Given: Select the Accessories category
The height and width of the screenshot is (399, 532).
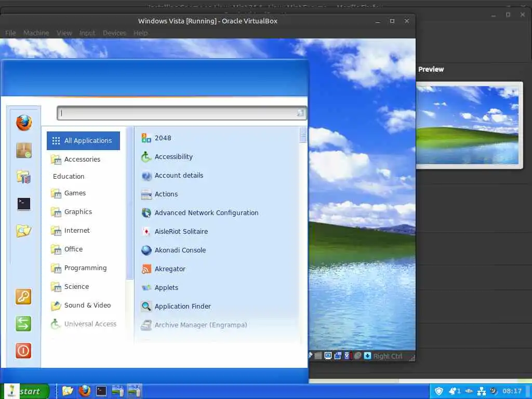Looking at the screenshot, I should (x=83, y=159).
